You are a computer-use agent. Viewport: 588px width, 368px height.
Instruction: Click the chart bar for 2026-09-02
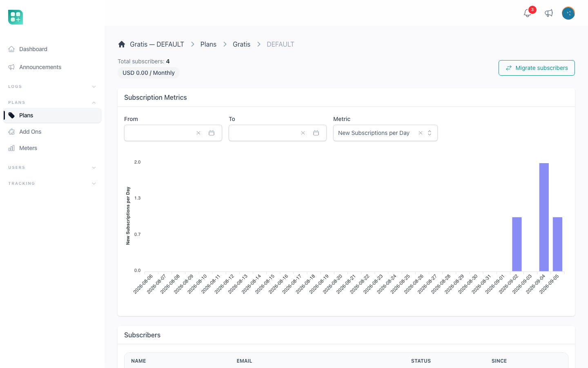point(517,244)
